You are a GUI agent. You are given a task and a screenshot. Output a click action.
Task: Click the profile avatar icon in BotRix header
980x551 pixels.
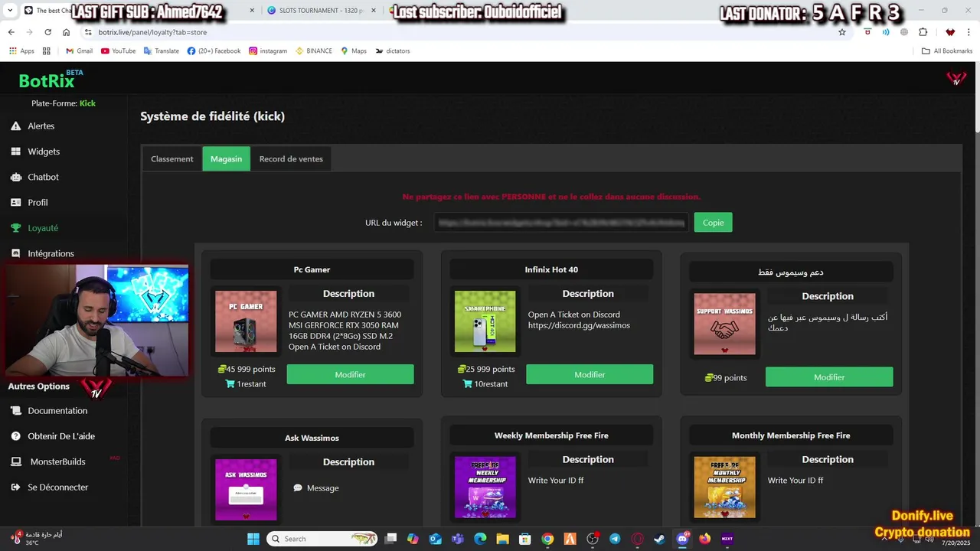pyautogui.click(x=956, y=78)
